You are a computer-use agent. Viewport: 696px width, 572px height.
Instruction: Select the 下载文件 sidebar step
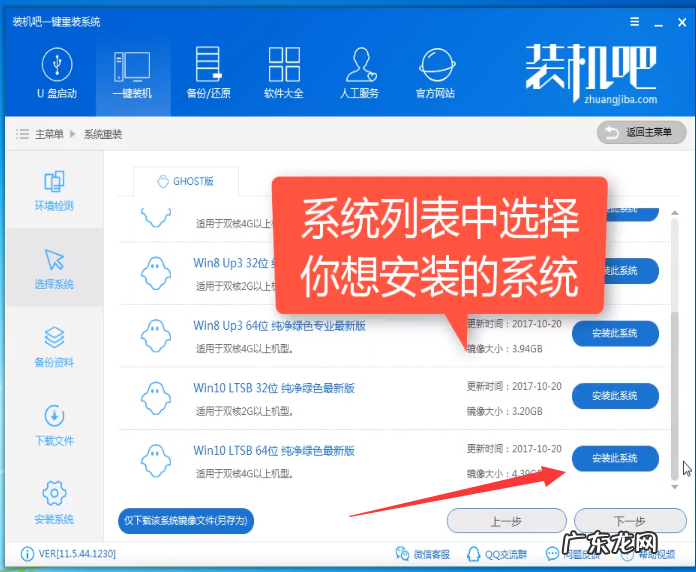point(54,425)
